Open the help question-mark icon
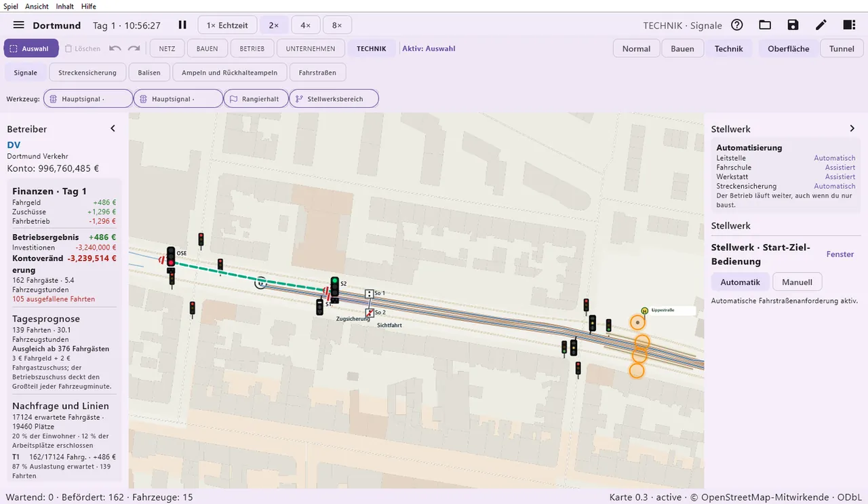Viewport: 868px width, 504px height. click(737, 25)
